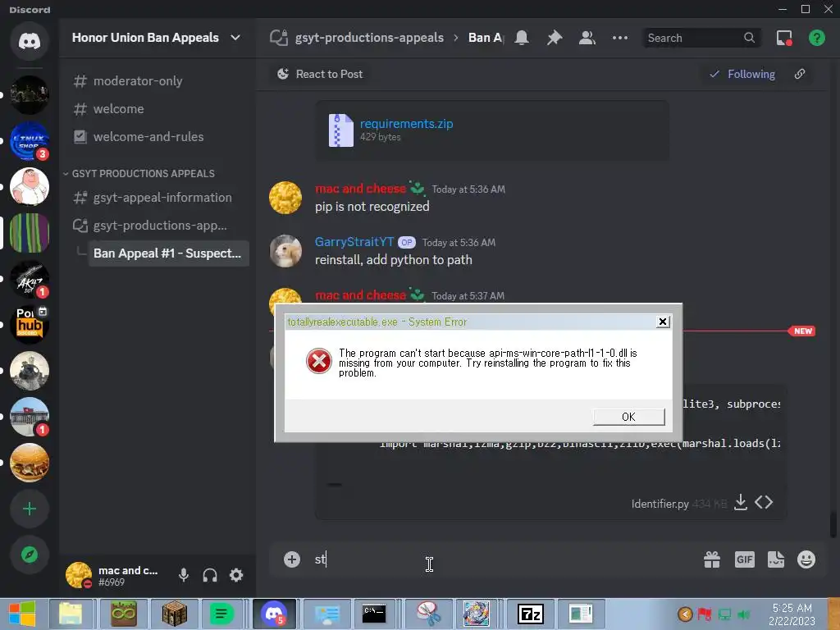Screen dimensions: 840x630
Task: Click OK in the System Error dialog
Action: point(629,417)
